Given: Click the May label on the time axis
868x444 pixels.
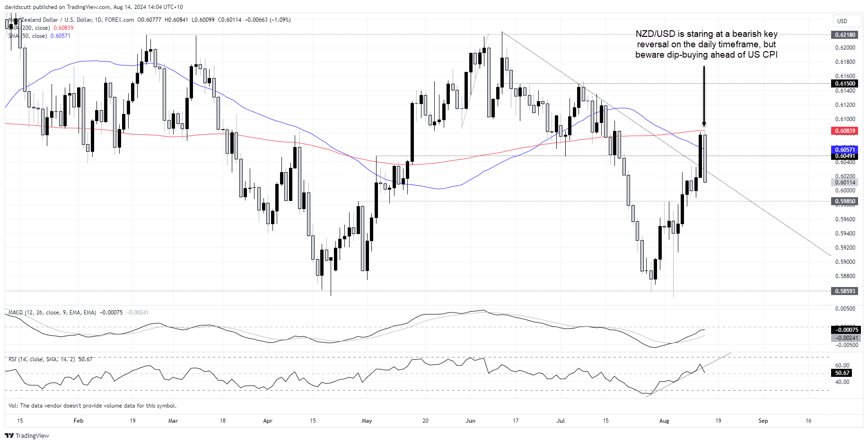Looking at the screenshot, I should [x=367, y=421].
